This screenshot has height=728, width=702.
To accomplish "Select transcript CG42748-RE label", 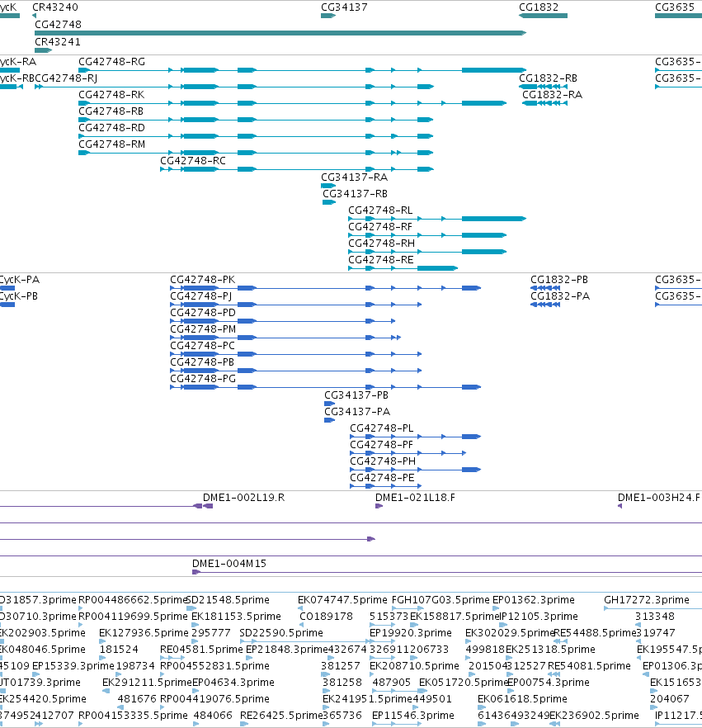I will tap(381, 259).
